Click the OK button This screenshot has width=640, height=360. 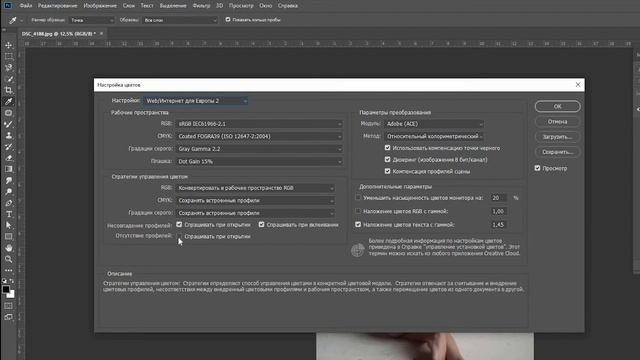click(557, 106)
